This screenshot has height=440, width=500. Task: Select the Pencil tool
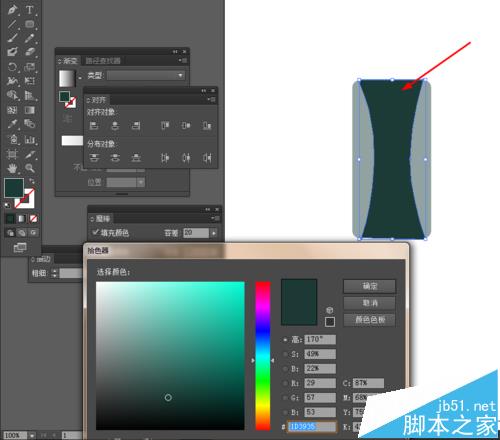[30, 38]
